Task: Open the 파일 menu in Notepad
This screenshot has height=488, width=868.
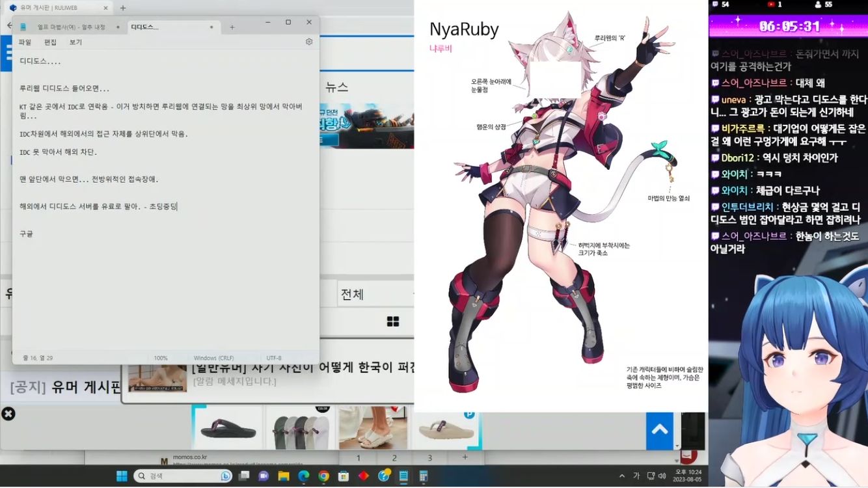Action: pyautogui.click(x=25, y=42)
